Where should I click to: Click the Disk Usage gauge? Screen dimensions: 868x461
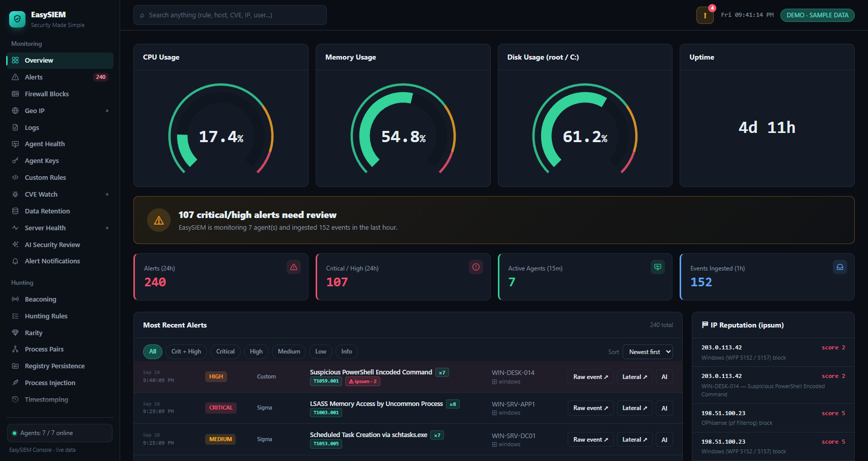point(585,128)
